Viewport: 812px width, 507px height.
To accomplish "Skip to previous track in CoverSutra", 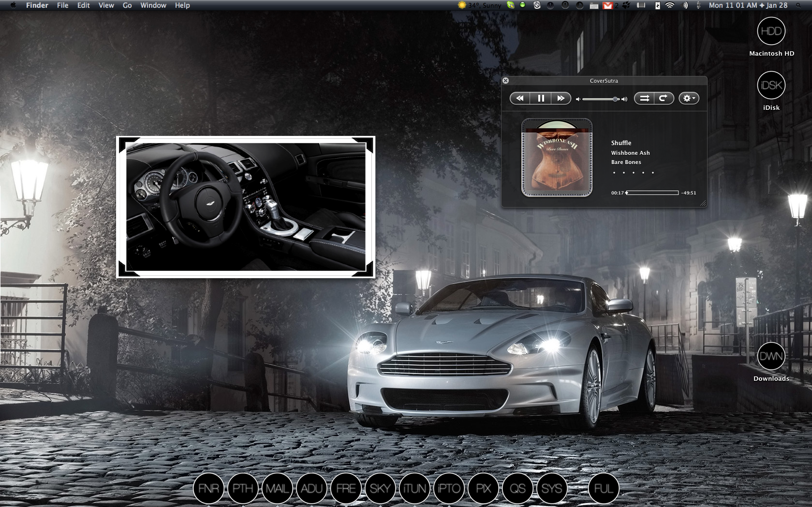I will tap(520, 98).
